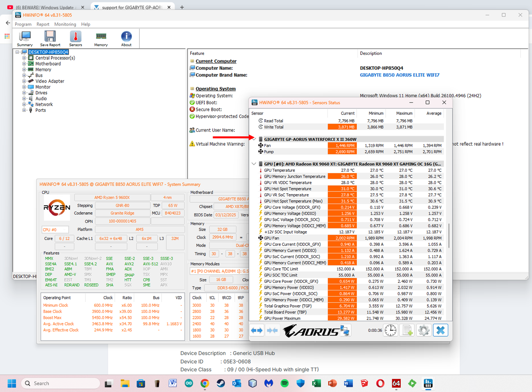
Task: Open File Explorer from the taskbar
Action: point(125,383)
